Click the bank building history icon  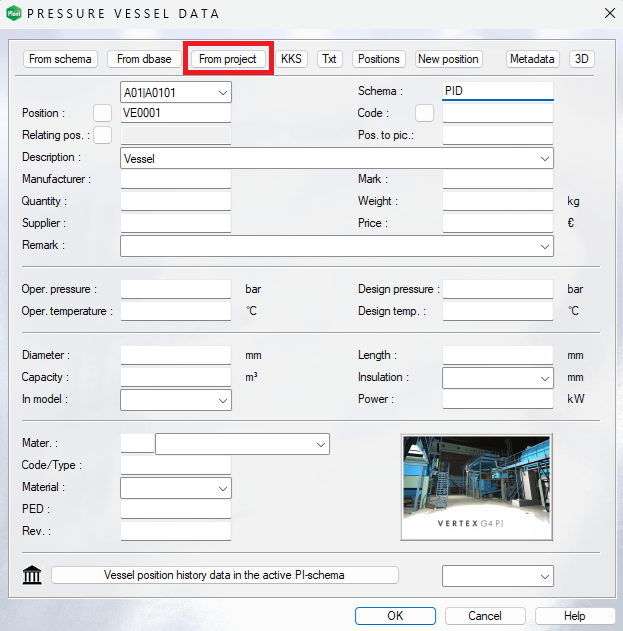click(x=32, y=575)
